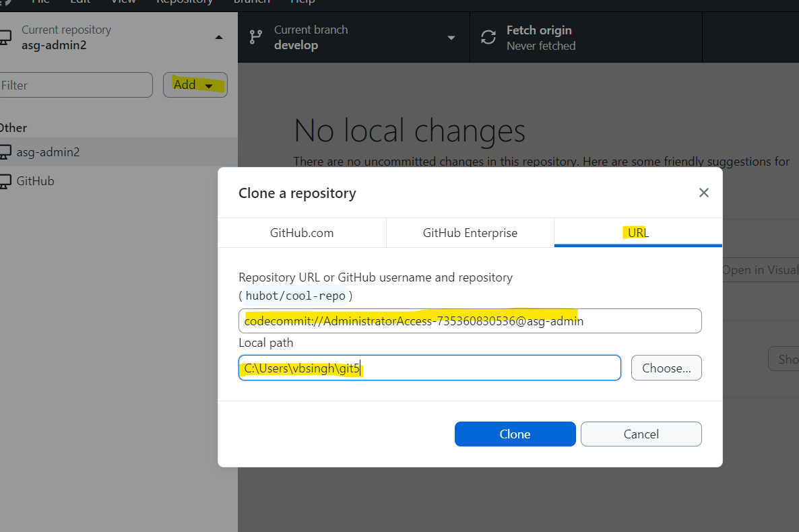Screen dimensions: 799x532
Task: Click the sync arrows icon for Fetch origin
Action: (488, 38)
